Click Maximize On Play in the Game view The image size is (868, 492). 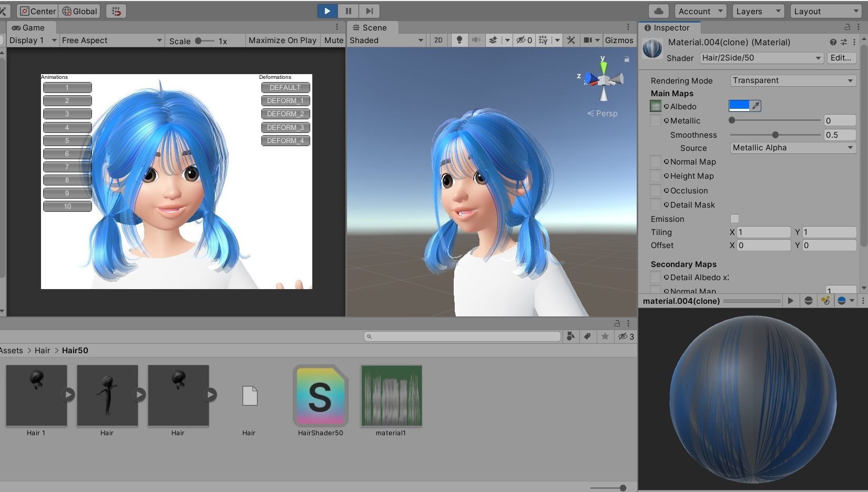[x=282, y=40]
